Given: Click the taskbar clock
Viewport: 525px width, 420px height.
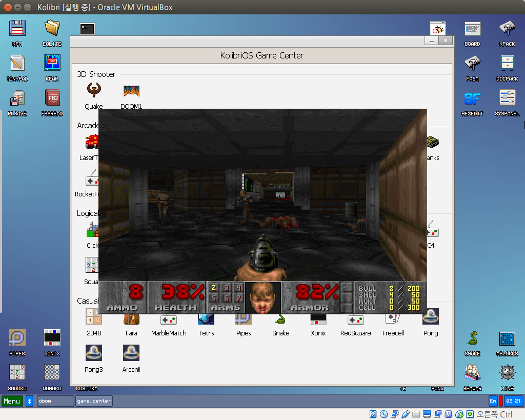Looking at the screenshot, I should pyautogui.click(x=513, y=401).
